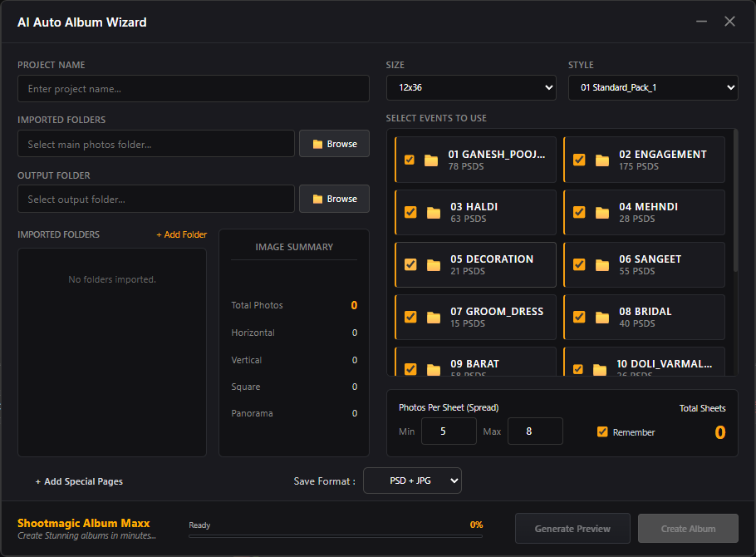
Task: Click the folder icon of 02 ENGAGEMENT event
Action: (602, 160)
